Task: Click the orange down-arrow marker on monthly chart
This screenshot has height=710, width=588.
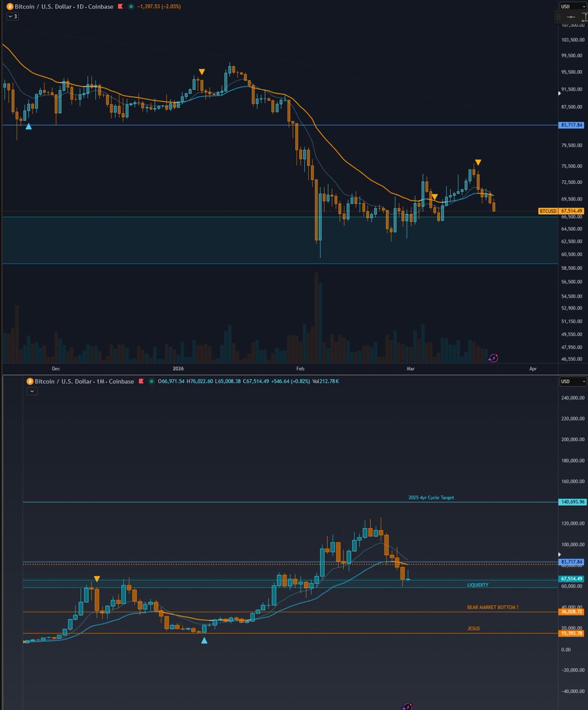Action: (x=97, y=579)
